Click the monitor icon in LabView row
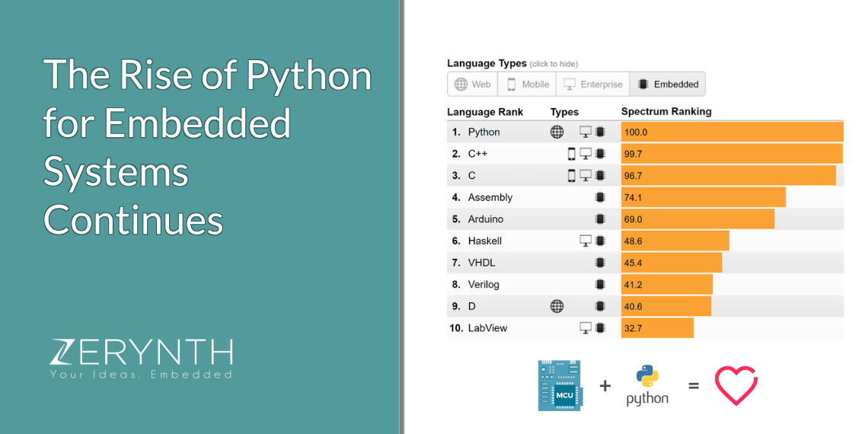868x434 pixels. click(x=586, y=328)
